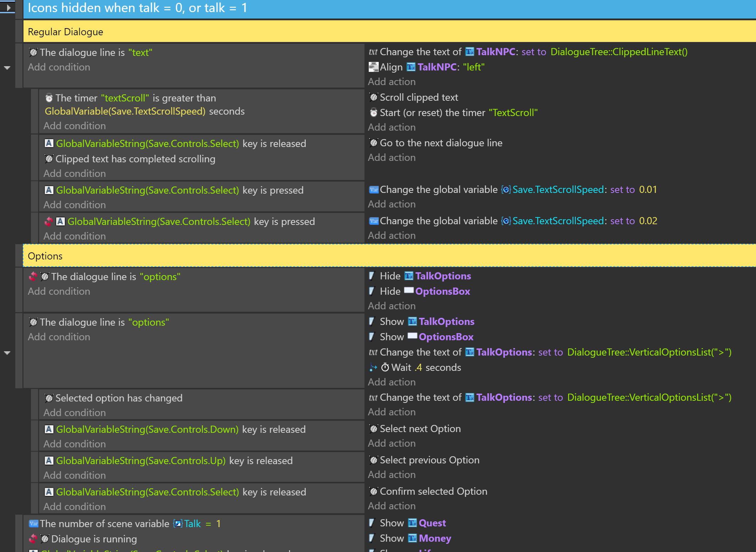756x552 pixels.
Task: Click Add condition under Selected option has changed
Action: point(74,412)
